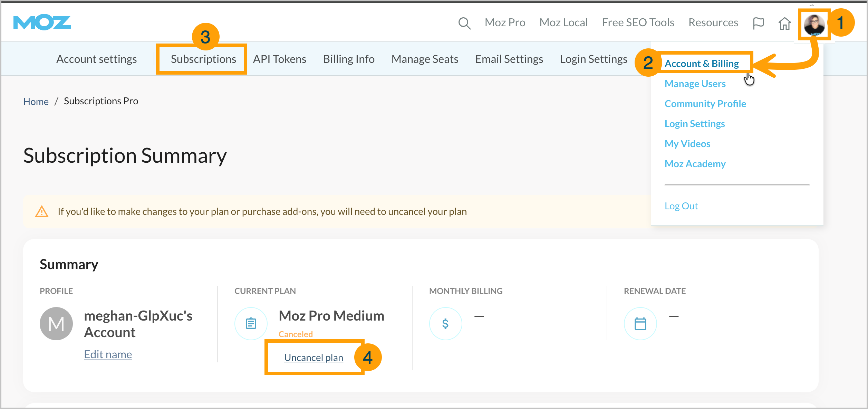Click Moz Pro Medium plan name
Screen dimensions: 868x409
coord(331,316)
